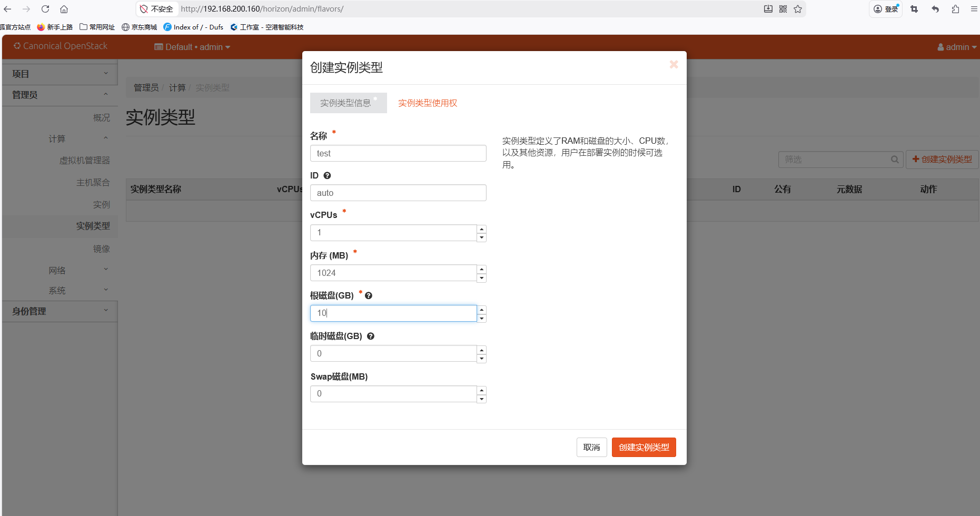980x516 pixels.
Task: Click the 创建实例类型 dialog confirm button
Action: tap(644, 447)
